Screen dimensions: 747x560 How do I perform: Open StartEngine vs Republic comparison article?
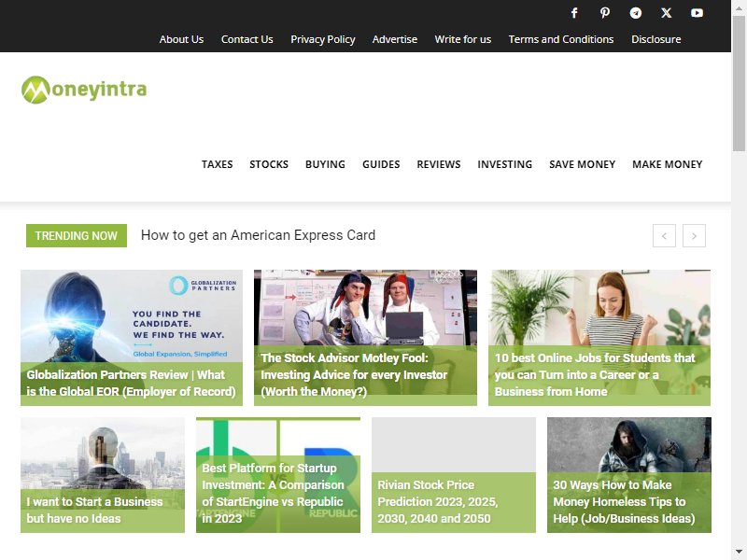273,493
